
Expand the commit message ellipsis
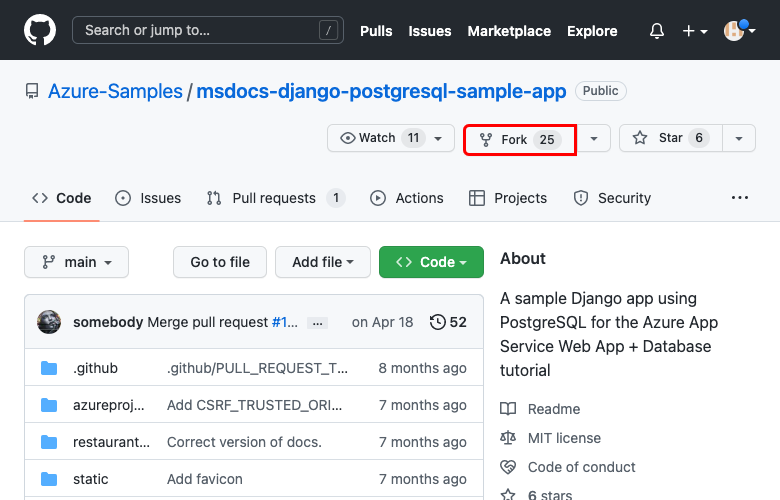317,323
